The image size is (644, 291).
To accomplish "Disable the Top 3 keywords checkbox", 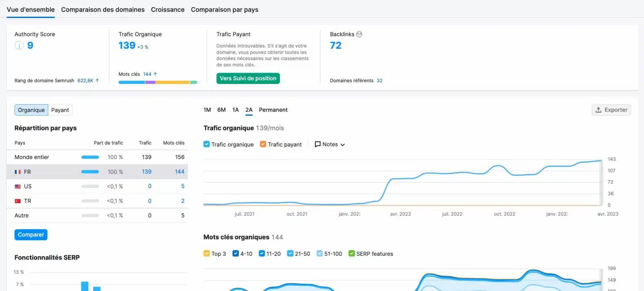I will 206,254.
